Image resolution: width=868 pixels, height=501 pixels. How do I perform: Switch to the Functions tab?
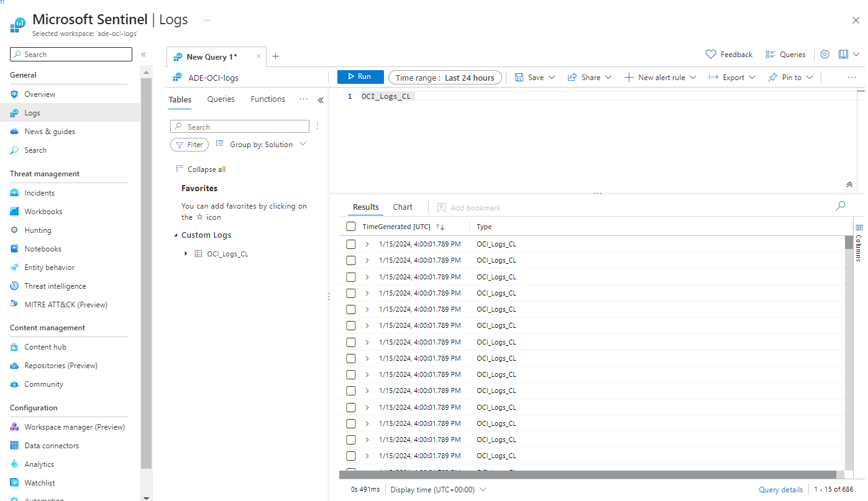pos(268,99)
